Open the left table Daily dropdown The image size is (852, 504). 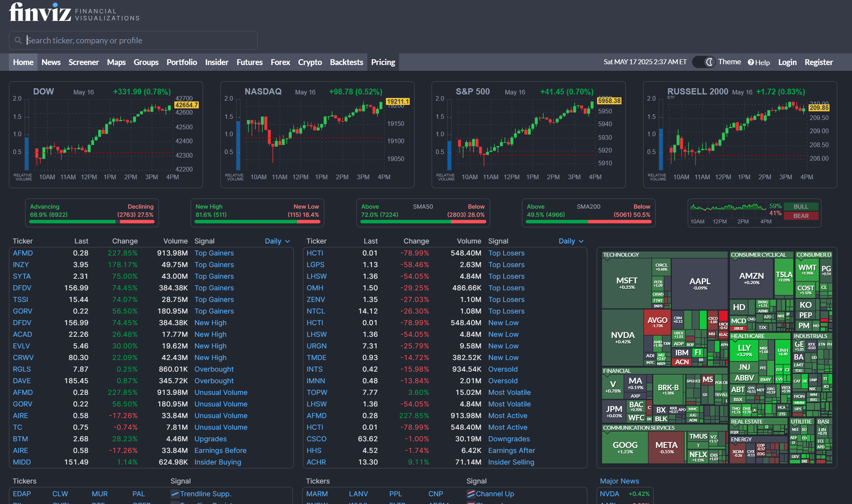[x=277, y=241]
